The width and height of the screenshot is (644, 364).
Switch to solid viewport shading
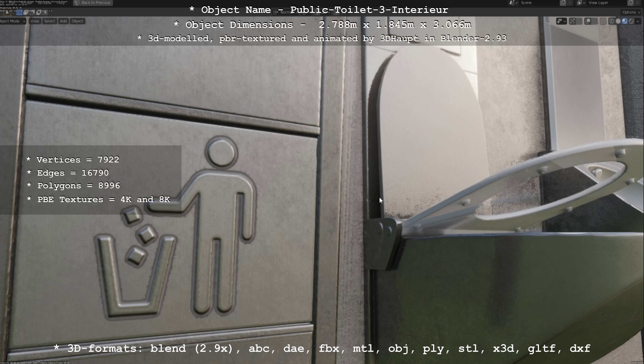pos(618,21)
